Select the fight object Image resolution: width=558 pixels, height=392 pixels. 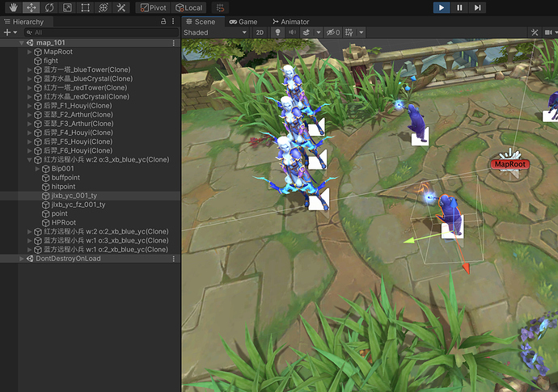[x=50, y=61]
